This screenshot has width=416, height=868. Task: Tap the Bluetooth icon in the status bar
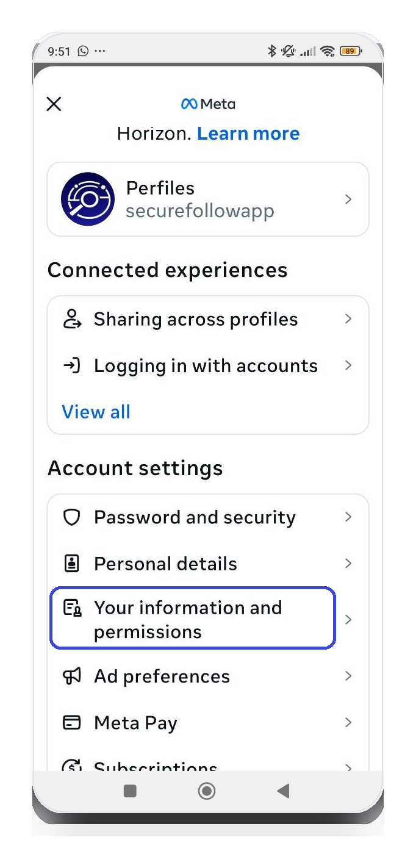(273, 51)
